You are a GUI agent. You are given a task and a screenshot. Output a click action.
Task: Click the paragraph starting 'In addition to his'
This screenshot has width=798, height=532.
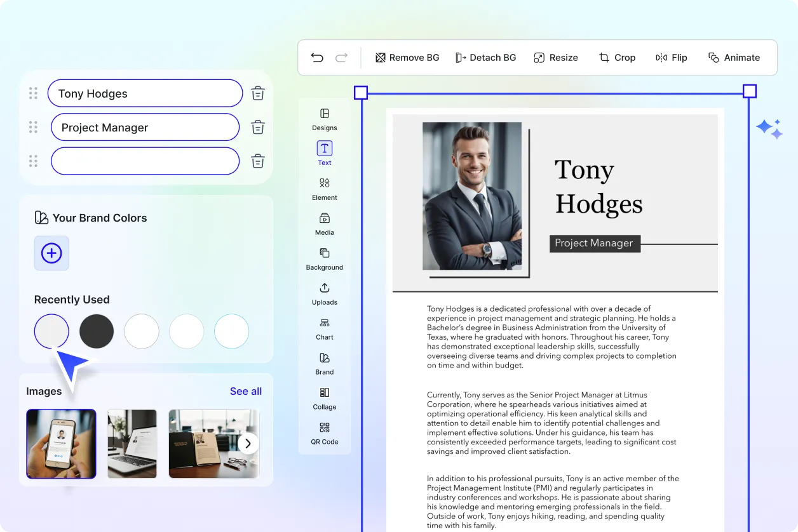pyautogui.click(x=553, y=502)
